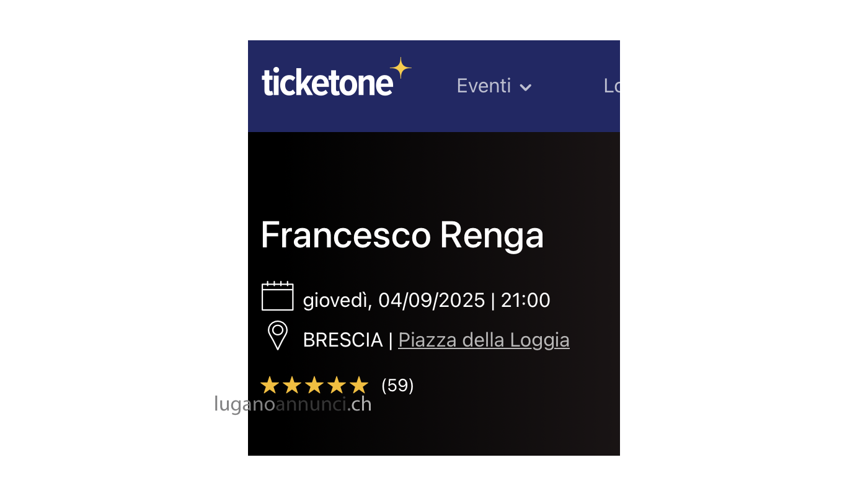Click the calendar icon beside the date
The image size is (868, 496).
click(x=277, y=296)
